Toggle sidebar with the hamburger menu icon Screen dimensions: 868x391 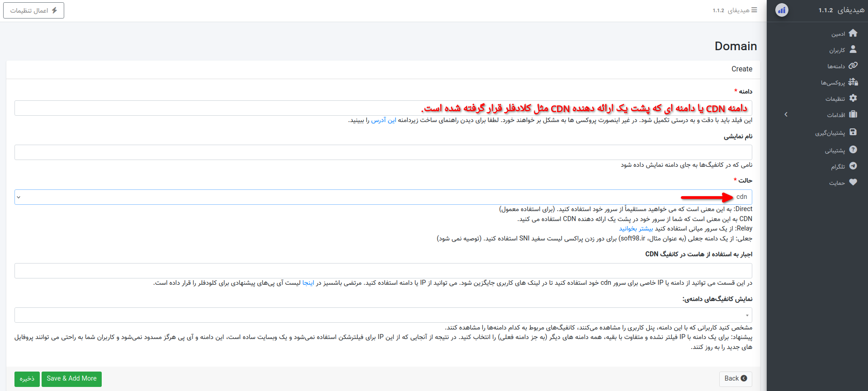(x=754, y=10)
